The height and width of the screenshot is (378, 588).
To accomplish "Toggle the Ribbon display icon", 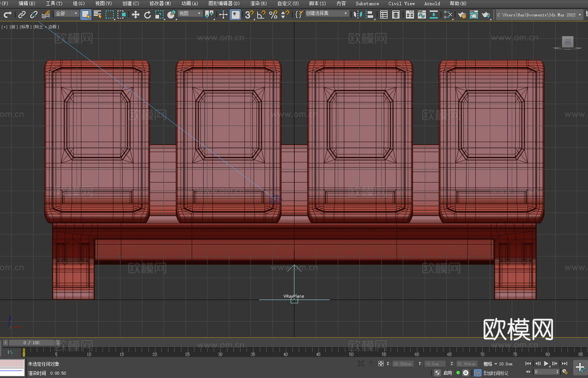I will 410,14.
